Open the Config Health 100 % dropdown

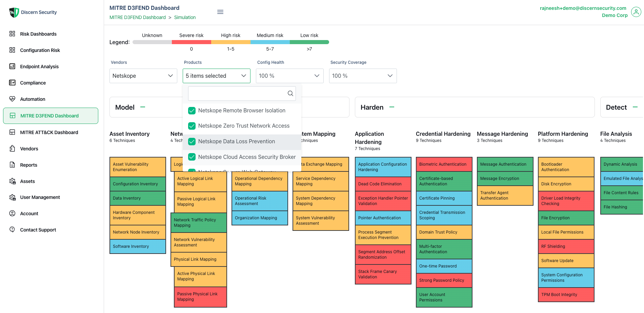[x=290, y=76]
